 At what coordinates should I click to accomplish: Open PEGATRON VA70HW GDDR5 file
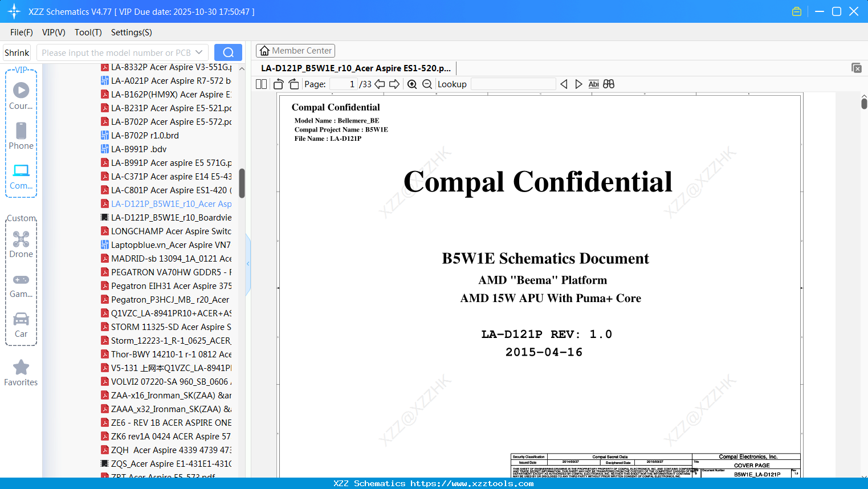pyautogui.click(x=171, y=272)
